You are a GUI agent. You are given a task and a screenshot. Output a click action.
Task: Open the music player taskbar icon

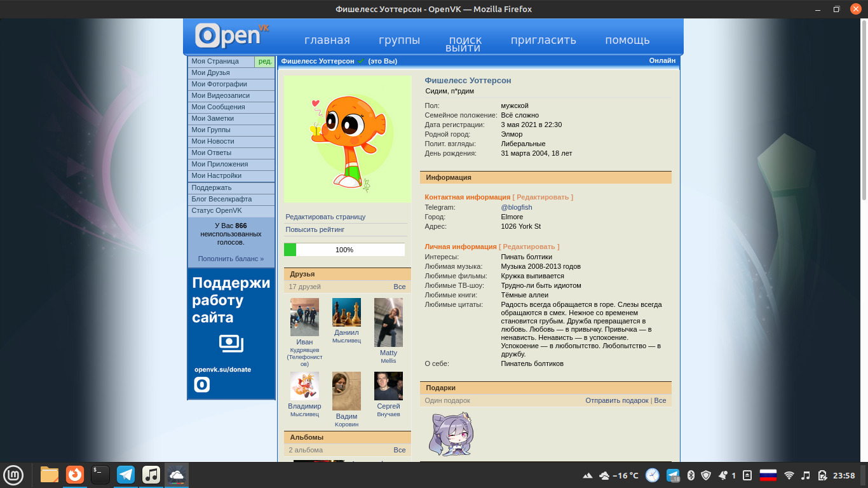pos(151,475)
